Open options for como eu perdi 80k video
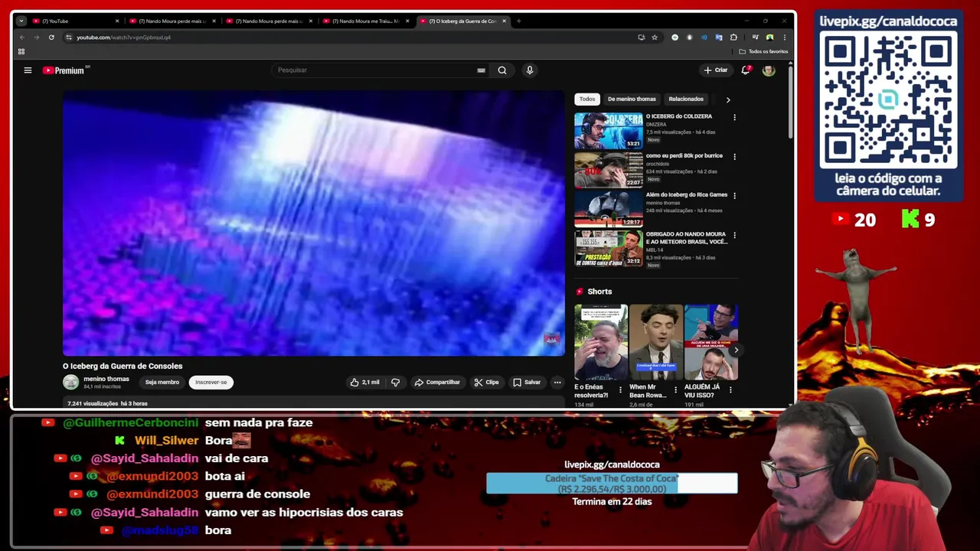 coord(734,157)
